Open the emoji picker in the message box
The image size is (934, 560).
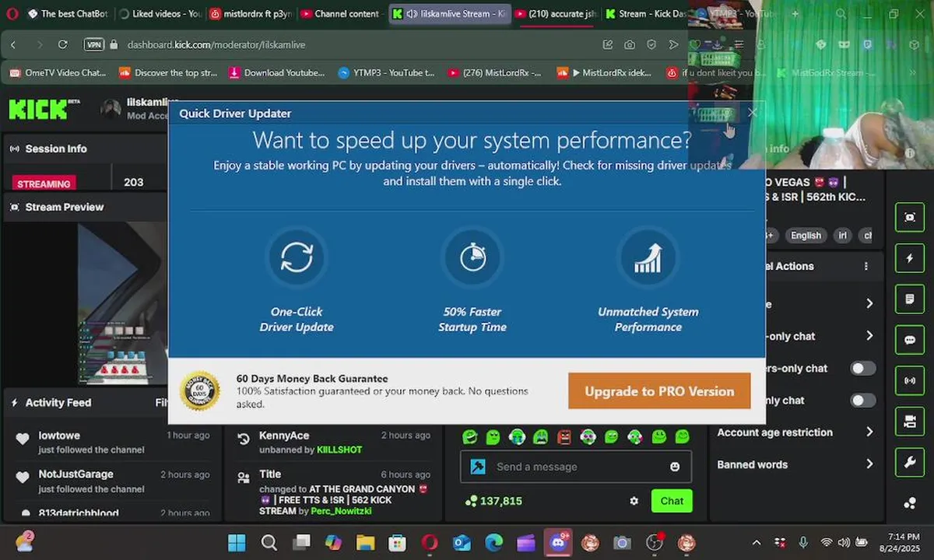[x=675, y=467]
